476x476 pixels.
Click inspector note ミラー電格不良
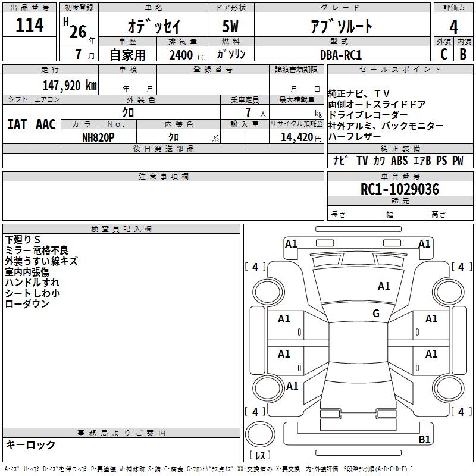tap(37, 250)
